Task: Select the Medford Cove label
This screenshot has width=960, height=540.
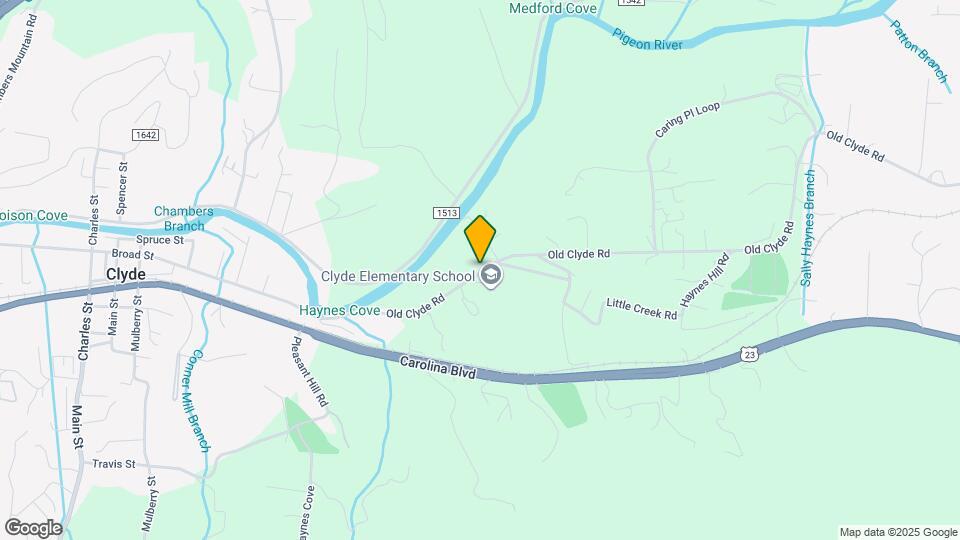Action: (552, 9)
